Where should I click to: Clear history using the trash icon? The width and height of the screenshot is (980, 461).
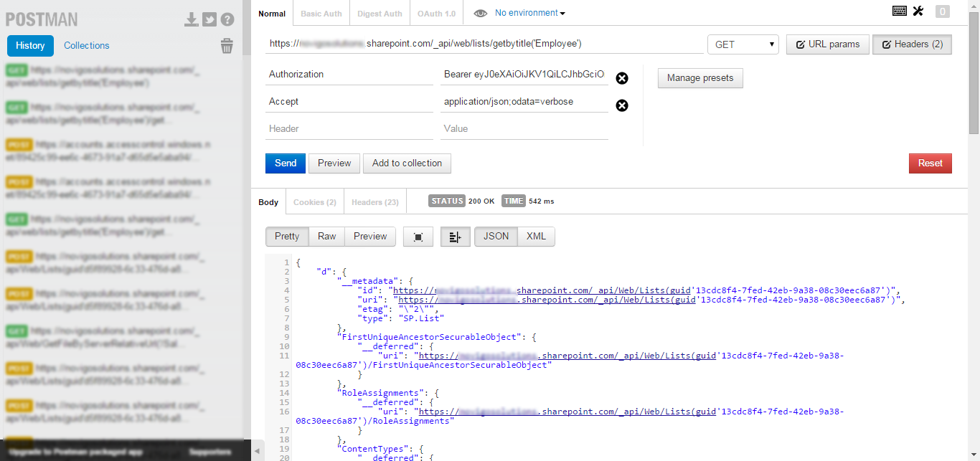(227, 45)
